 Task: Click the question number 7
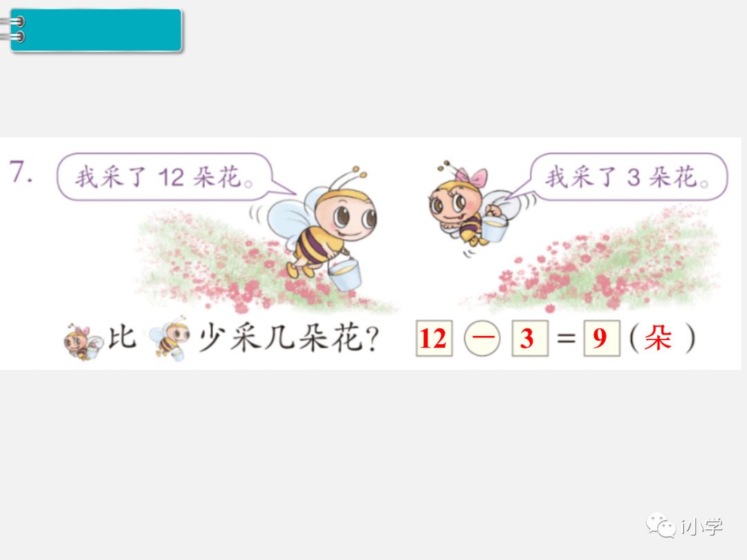21,171
